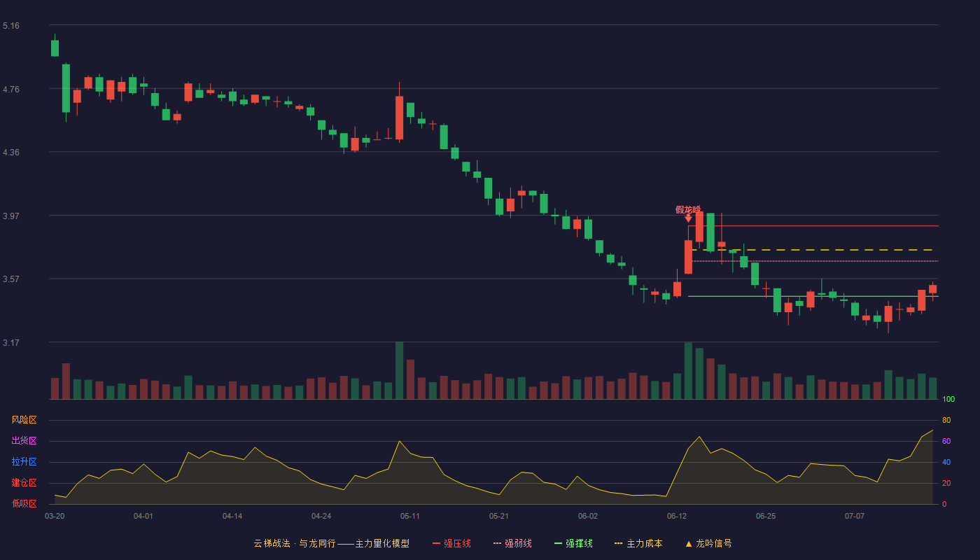980x560 pixels.
Task: Click the 4.76 price axis label
Action: pos(11,89)
